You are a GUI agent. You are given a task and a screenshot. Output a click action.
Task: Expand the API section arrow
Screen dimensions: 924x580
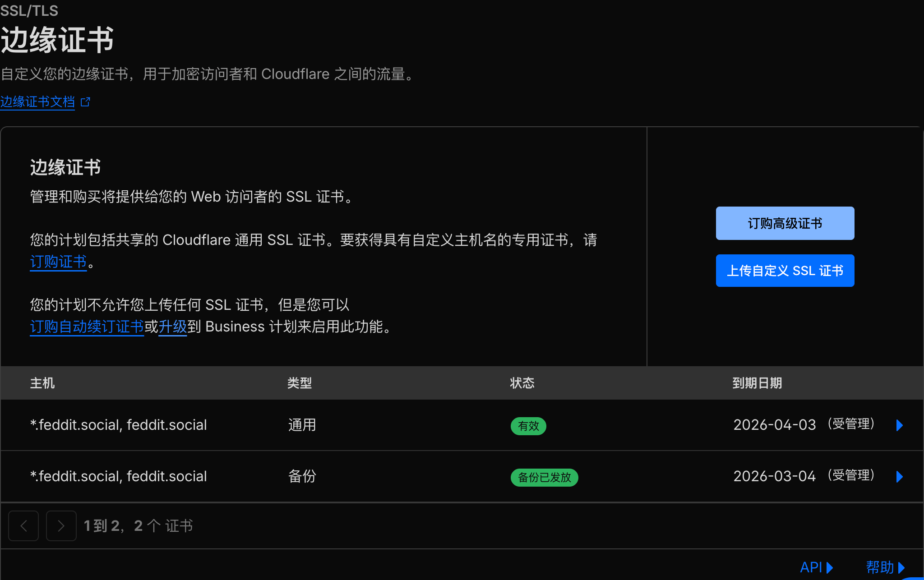point(829,567)
